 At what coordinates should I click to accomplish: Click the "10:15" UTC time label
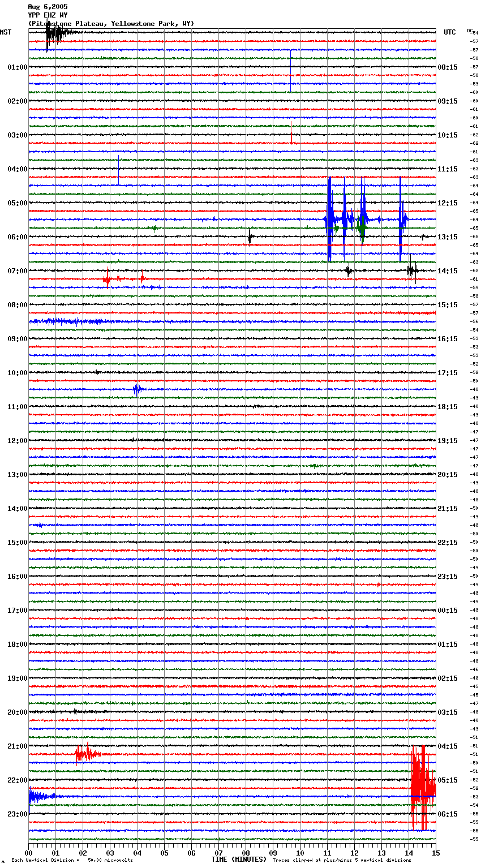[448, 135]
